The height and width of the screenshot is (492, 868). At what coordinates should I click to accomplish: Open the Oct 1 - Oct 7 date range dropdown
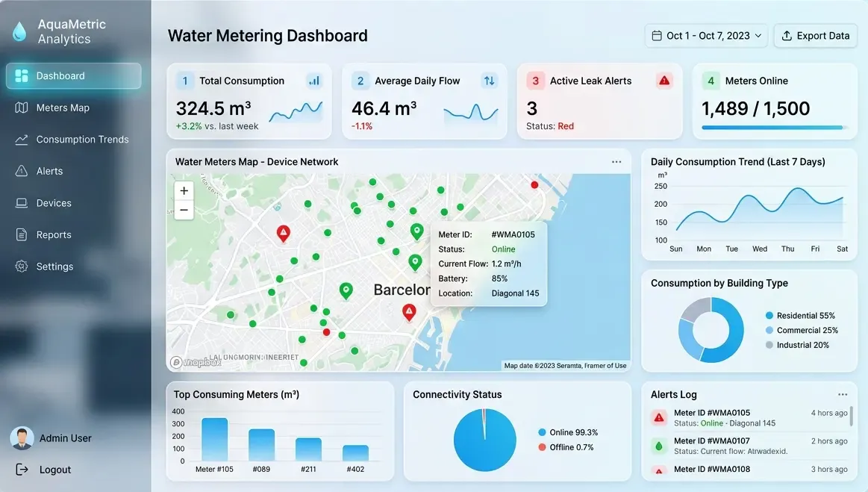706,35
